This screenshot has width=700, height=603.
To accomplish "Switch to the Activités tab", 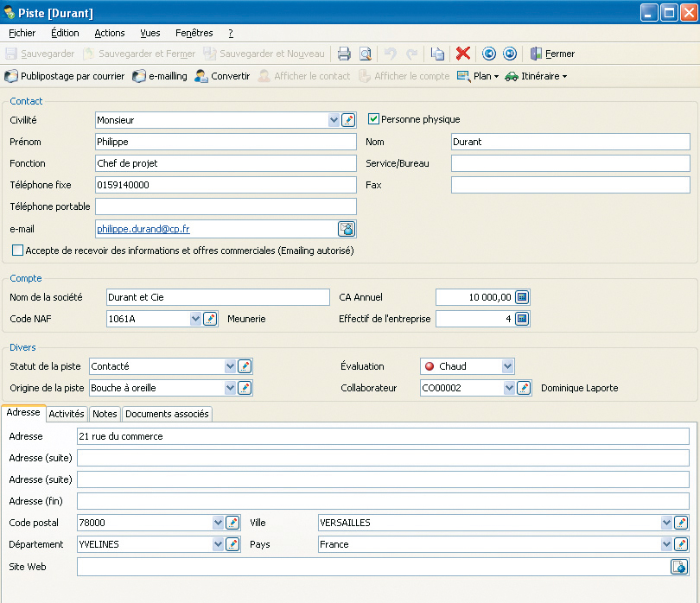I will (67, 414).
